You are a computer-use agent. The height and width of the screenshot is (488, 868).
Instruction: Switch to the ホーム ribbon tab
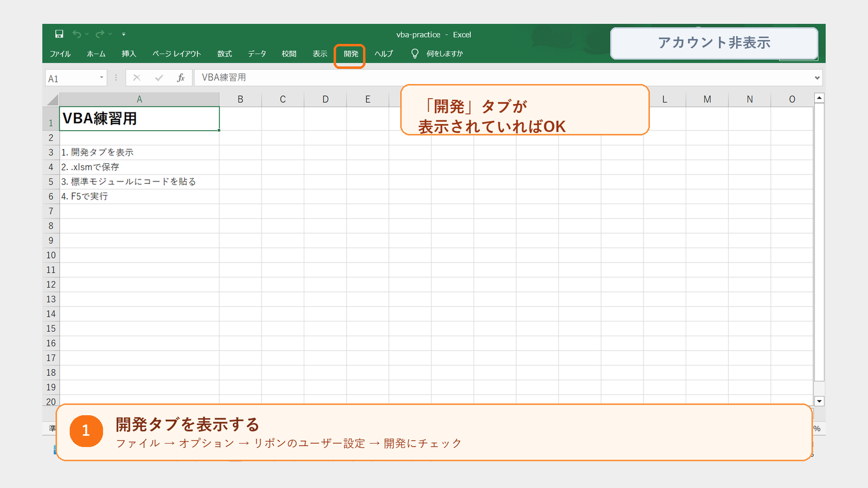[96, 54]
